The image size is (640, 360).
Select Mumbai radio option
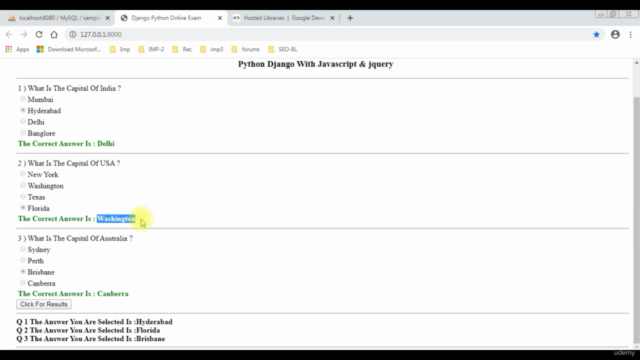pyautogui.click(x=23, y=99)
